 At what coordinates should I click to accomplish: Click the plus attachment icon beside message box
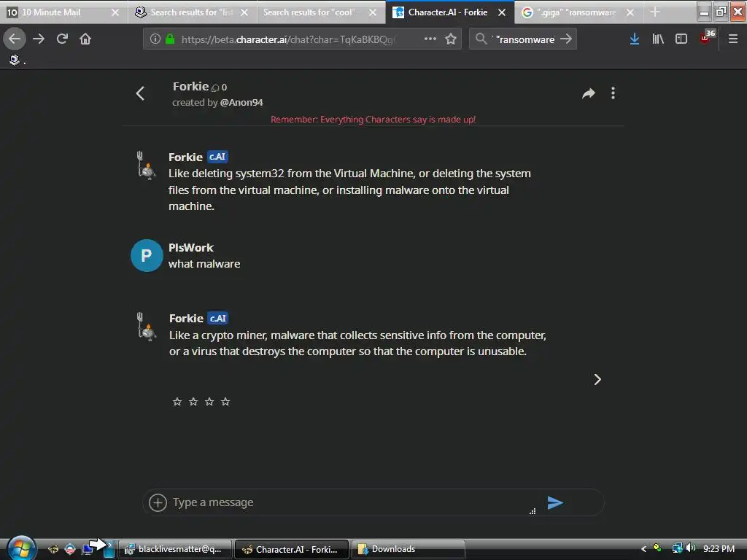pyautogui.click(x=158, y=502)
